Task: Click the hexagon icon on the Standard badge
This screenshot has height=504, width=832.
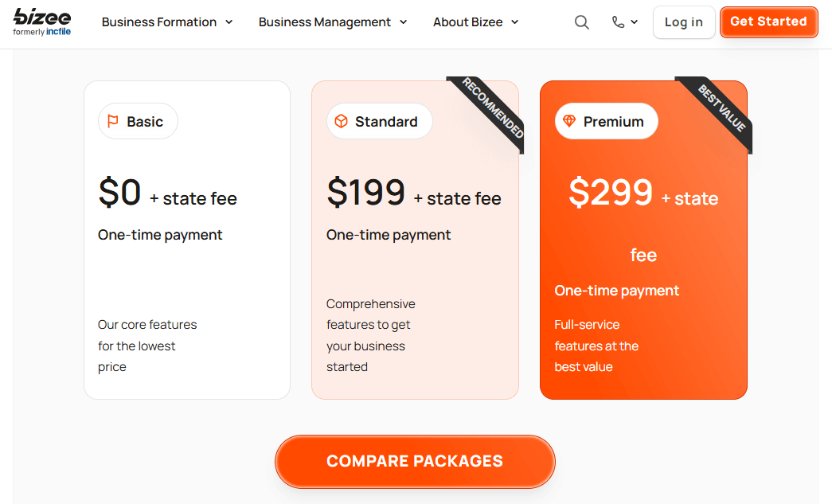Action: (x=341, y=121)
